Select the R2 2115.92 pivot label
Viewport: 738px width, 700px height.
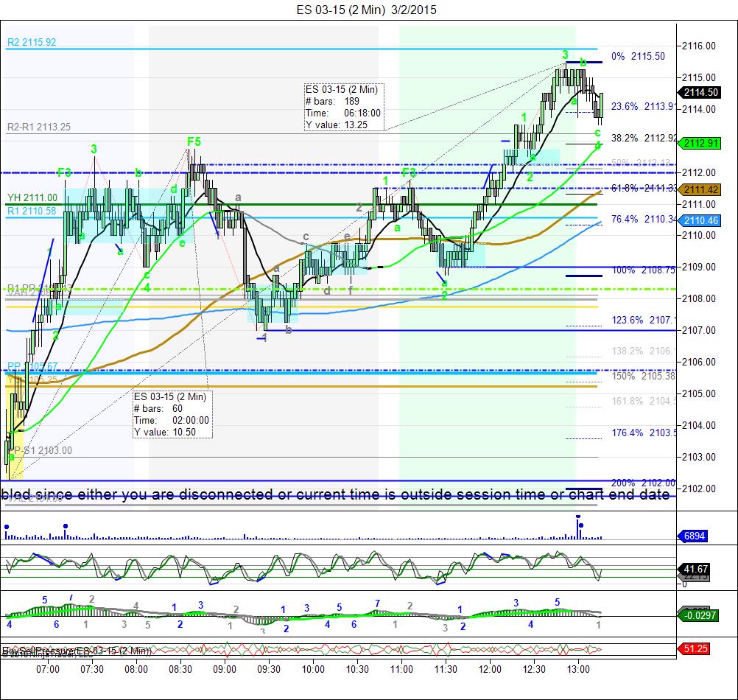[32, 42]
